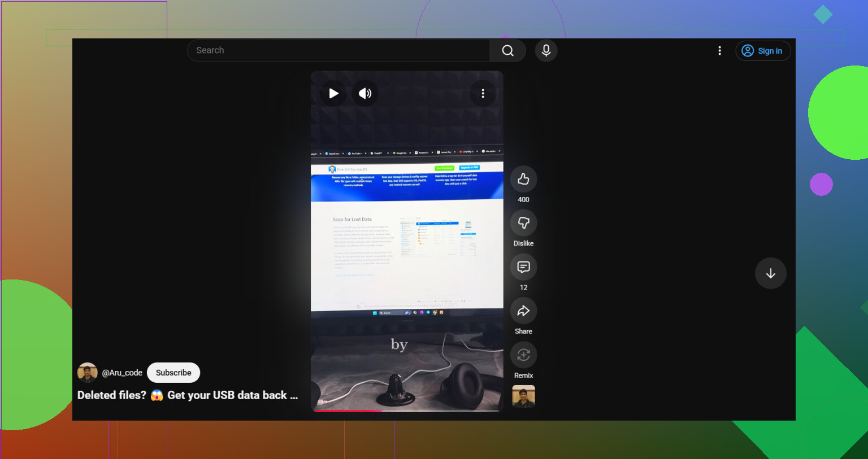The width and height of the screenshot is (868, 459).
Task: Play the Shorts video
Action: tap(333, 93)
